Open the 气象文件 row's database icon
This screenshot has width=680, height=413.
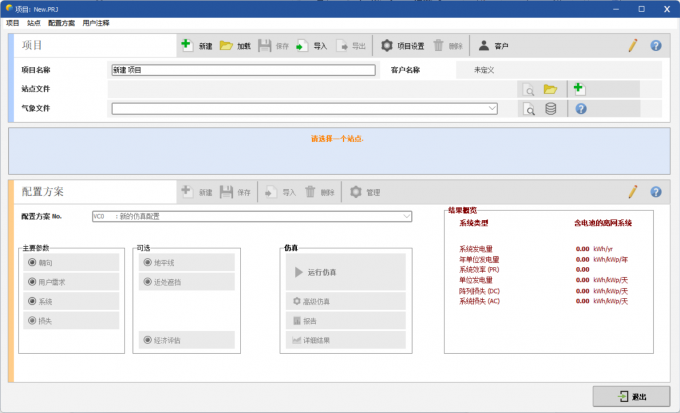(x=551, y=108)
